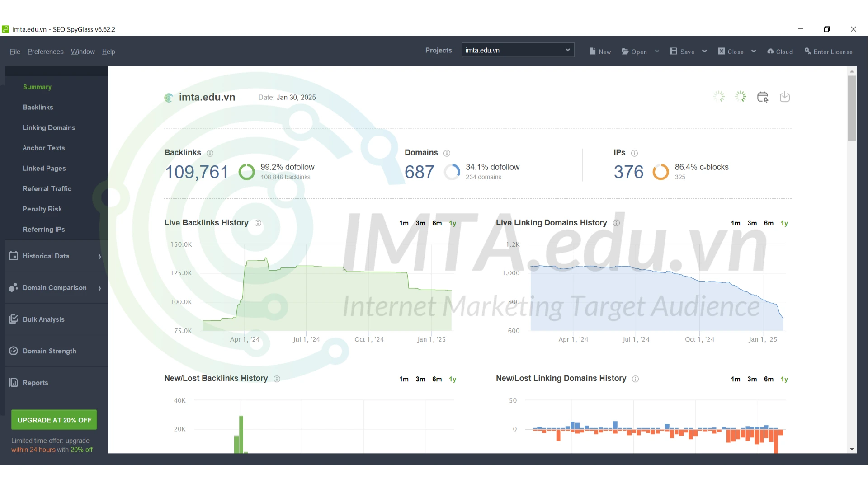This screenshot has height=488, width=868.
Task: Go to Linked Pages section
Action: (x=44, y=168)
